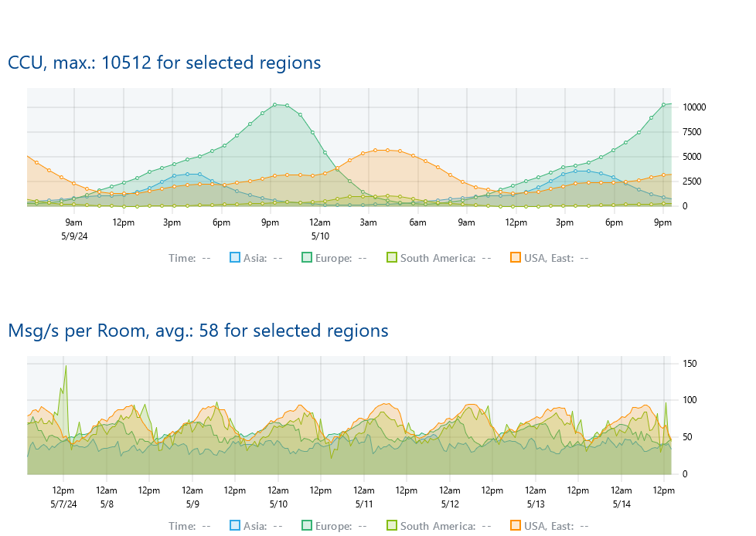Click the 5/7/24 date label on Msg/s axis

click(x=63, y=504)
